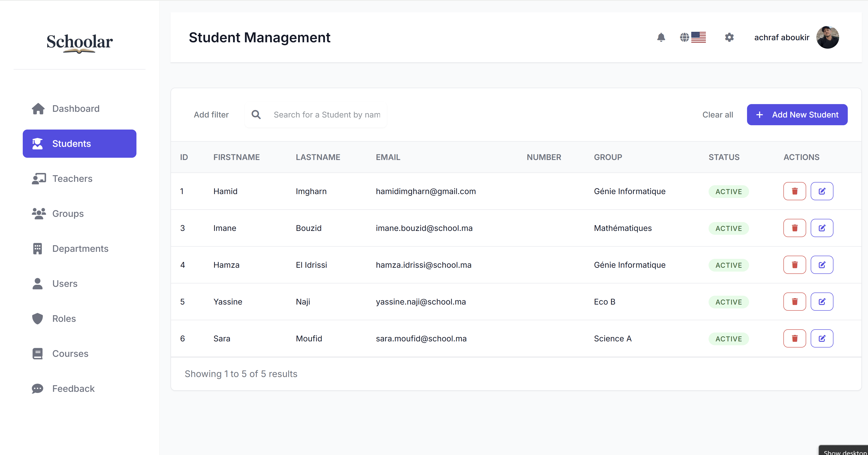The image size is (868, 455).
Task: Open Add filter option
Action: pos(211,115)
